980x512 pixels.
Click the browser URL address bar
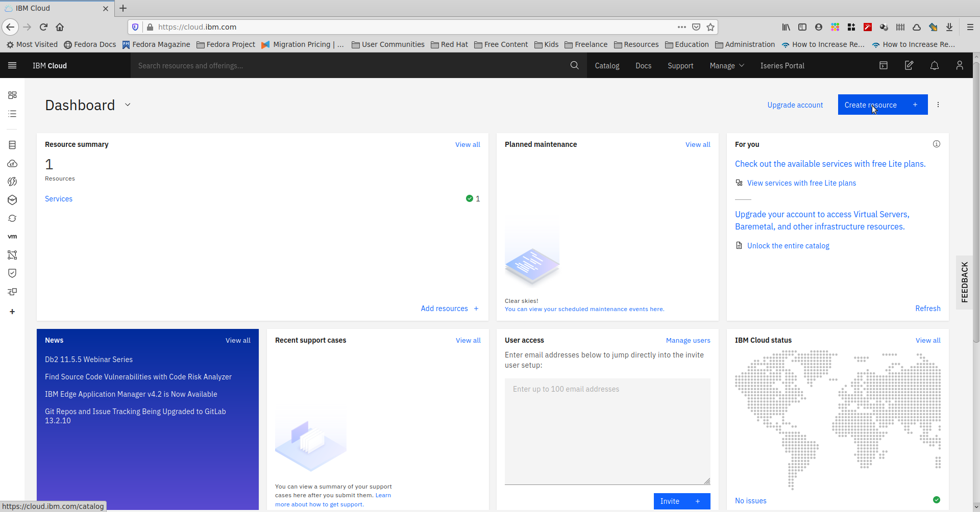(x=413, y=27)
